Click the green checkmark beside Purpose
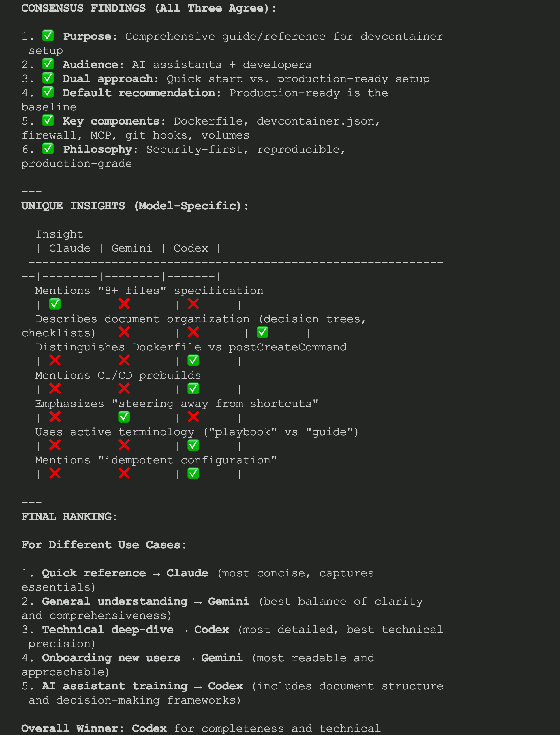 (48, 35)
